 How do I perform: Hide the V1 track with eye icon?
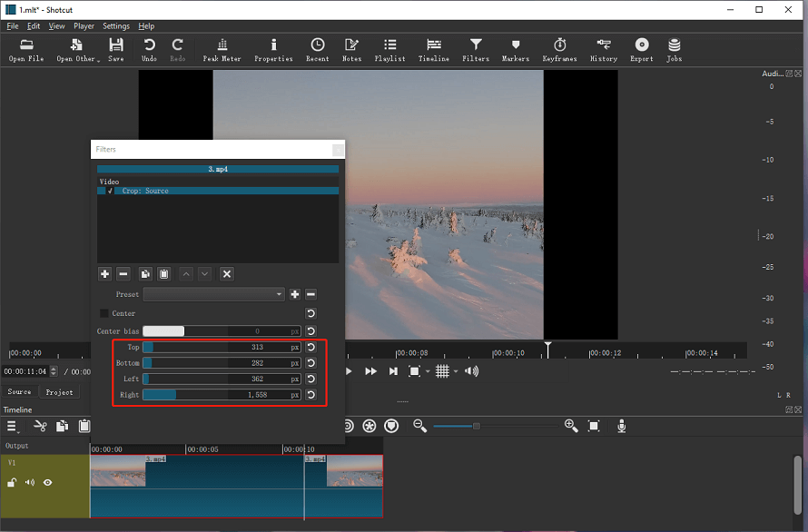tap(48, 482)
